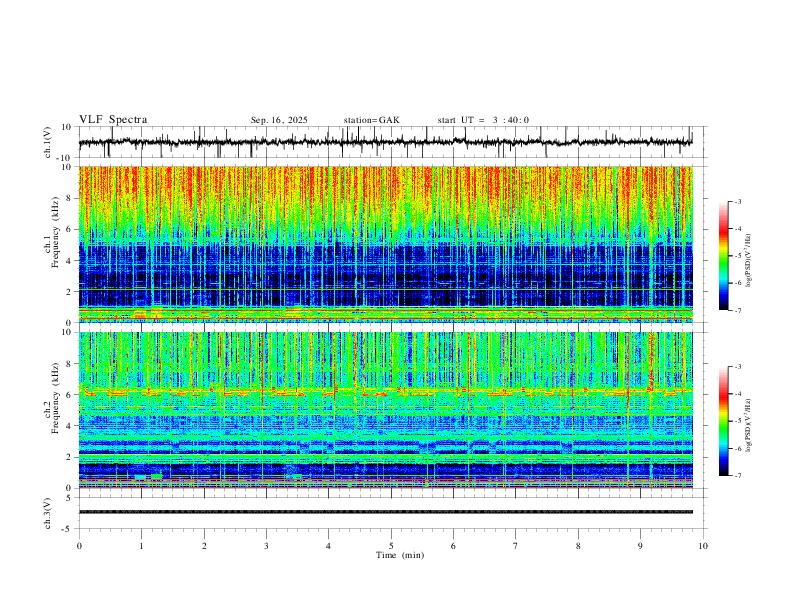Click the ch.2 spectrogram plot area
The width and height of the screenshot is (792, 612).
[386, 410]
